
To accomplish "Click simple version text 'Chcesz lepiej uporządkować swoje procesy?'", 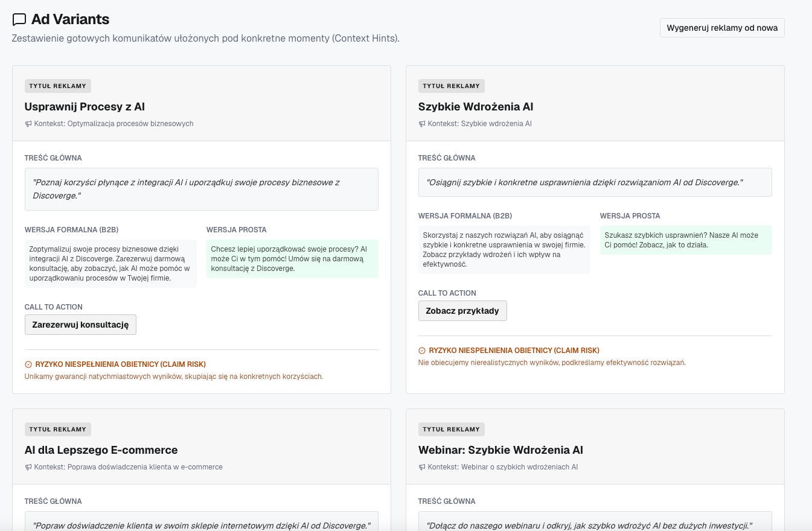I will (x=292, y=259).
